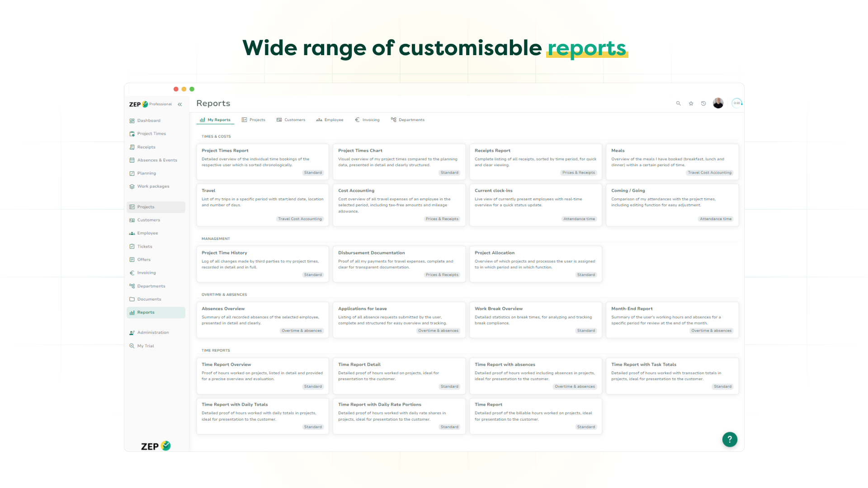Open the green help question button
Image resolution: width=868 pixels, height=488 pixels.
pos(729,439)
